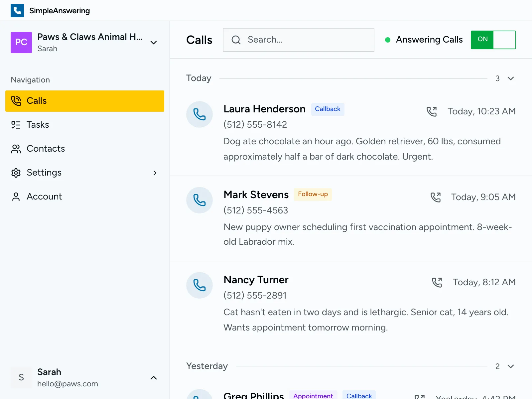
Task: Click the search magnifier icon
Action: (236, 40)
